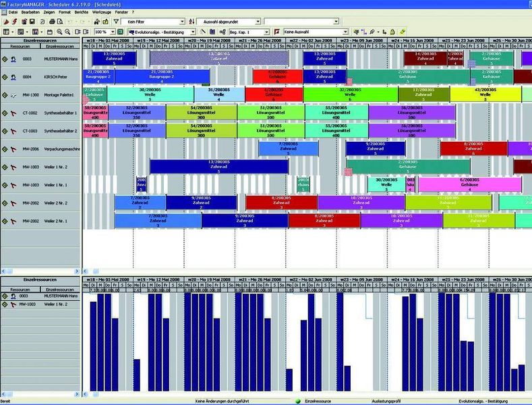Select the pink 6/200305 Gehäuse bar
The height and width of the screenshot is (405, 532).
coord(470,185)
